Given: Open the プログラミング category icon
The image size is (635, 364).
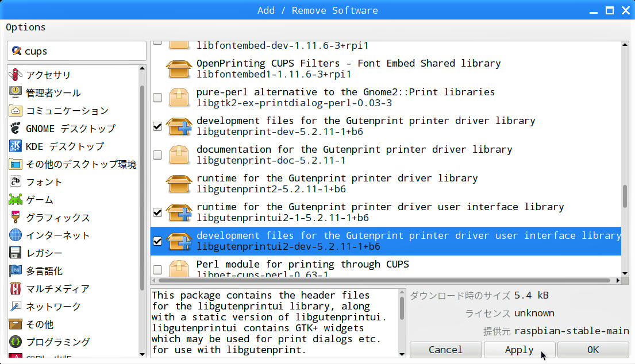Looking at the screenshot, I should click(16, 342).
